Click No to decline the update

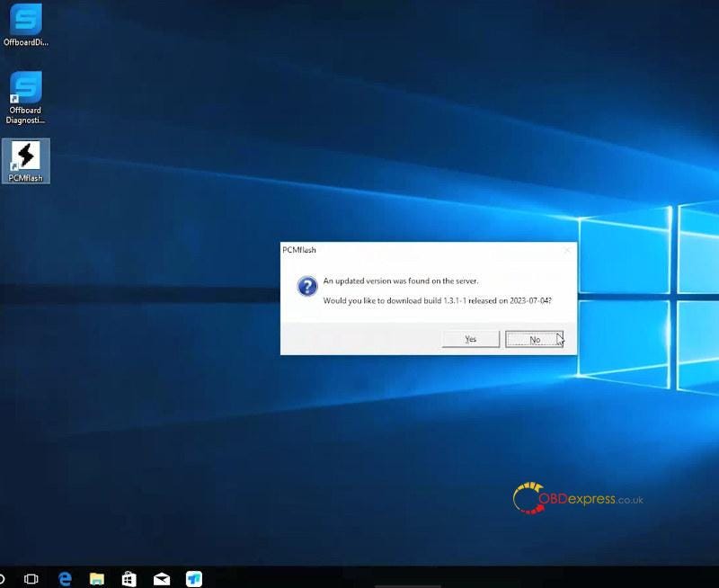click(534, 340)
